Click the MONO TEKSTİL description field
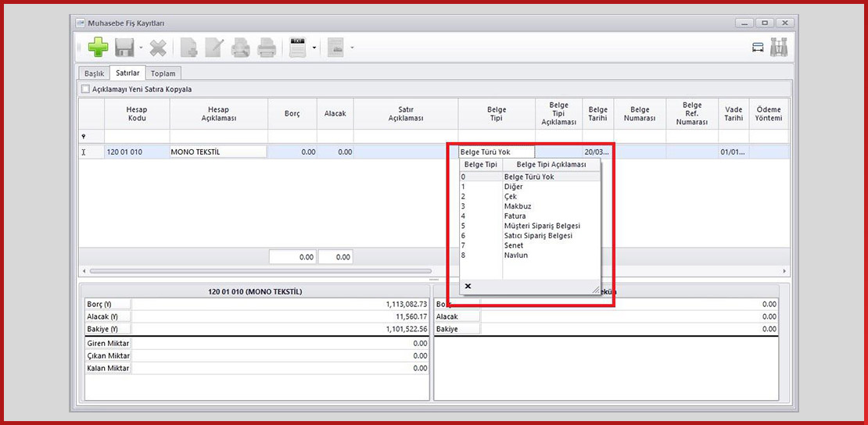 pos(218,152)
